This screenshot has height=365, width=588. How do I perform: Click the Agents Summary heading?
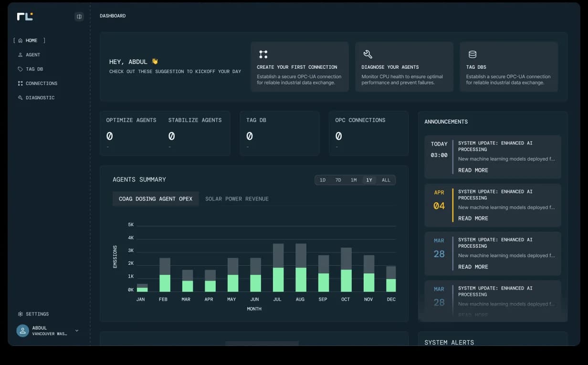point(139,180)
